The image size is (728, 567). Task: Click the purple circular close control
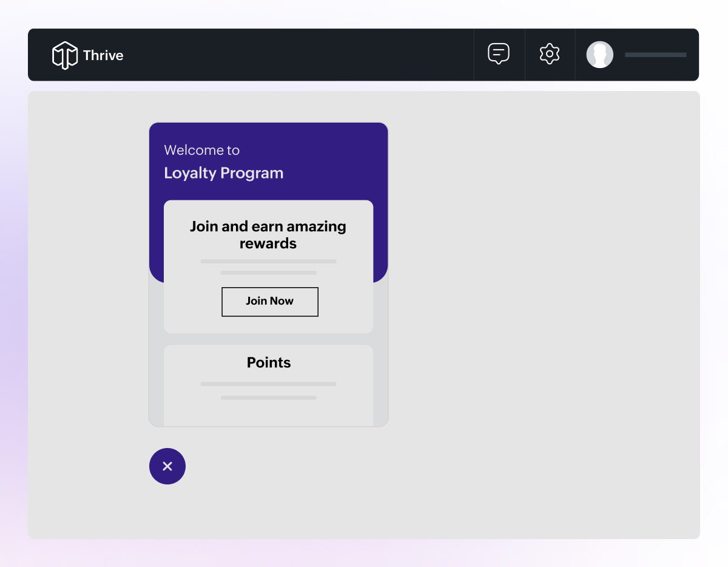(167, 466)
